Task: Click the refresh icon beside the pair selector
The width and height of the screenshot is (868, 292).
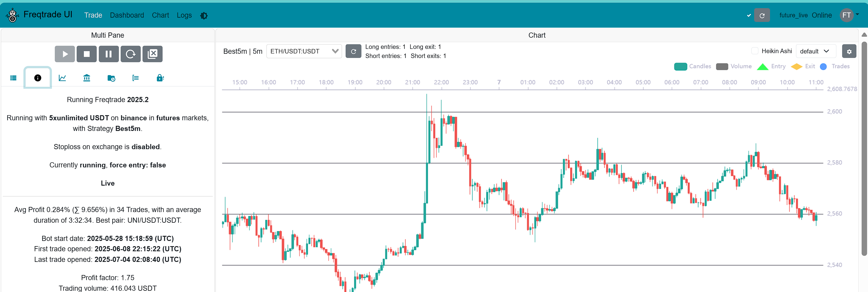Action: tap(353, 51)
